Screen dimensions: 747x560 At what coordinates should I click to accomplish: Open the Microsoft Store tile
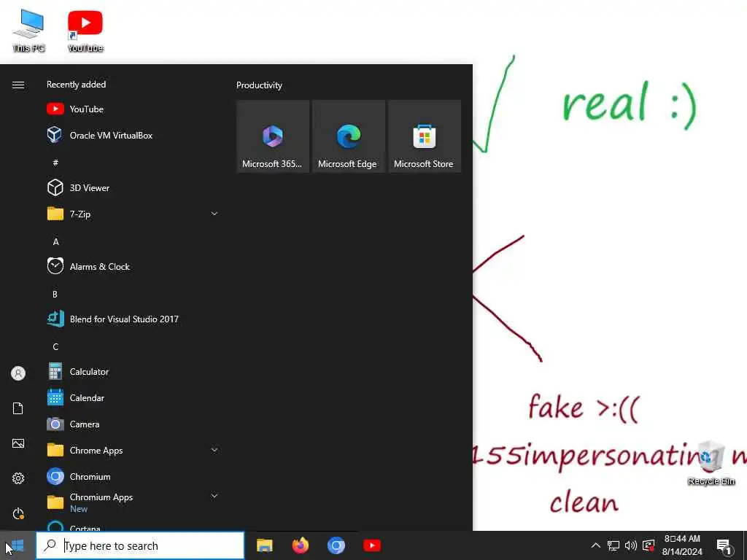pyautogui.click(x=425, y=136)
